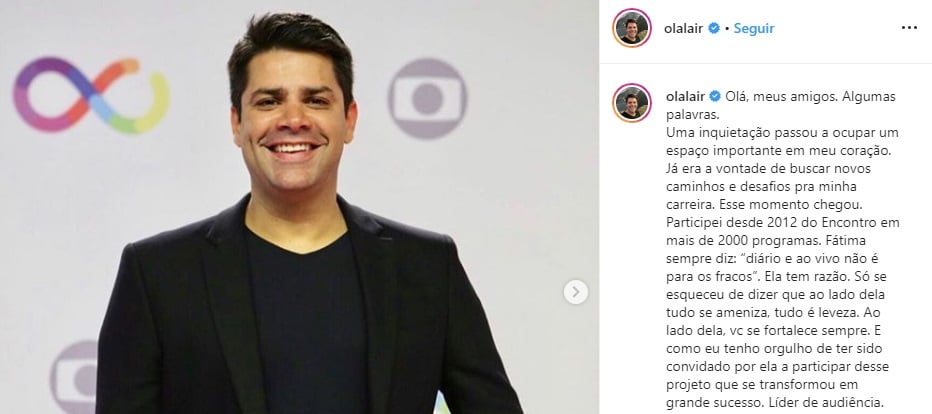Open the three-dot more options menu

point(909,28)
